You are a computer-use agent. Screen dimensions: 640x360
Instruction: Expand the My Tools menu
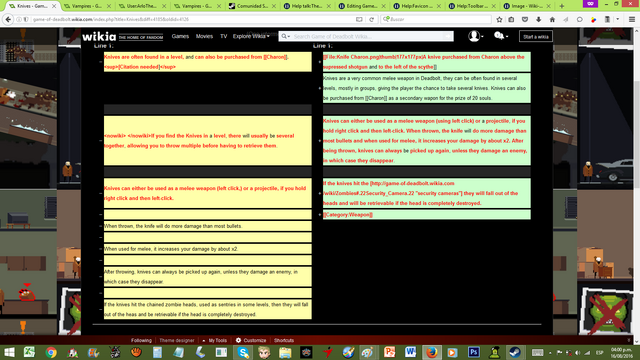(x=215, y=340)
